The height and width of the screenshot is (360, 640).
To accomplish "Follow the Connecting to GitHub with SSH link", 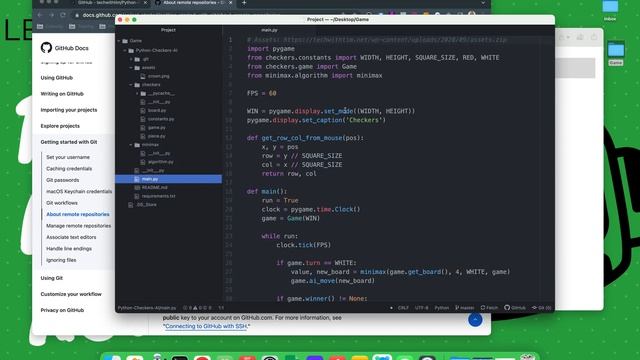I will point(206,327).
